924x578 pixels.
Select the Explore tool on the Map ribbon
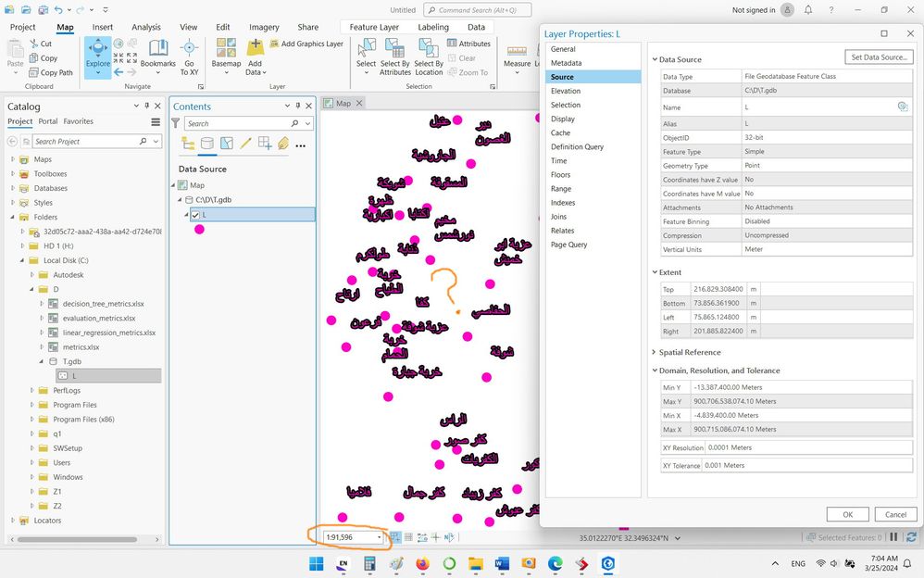click(x=97, y=53)
